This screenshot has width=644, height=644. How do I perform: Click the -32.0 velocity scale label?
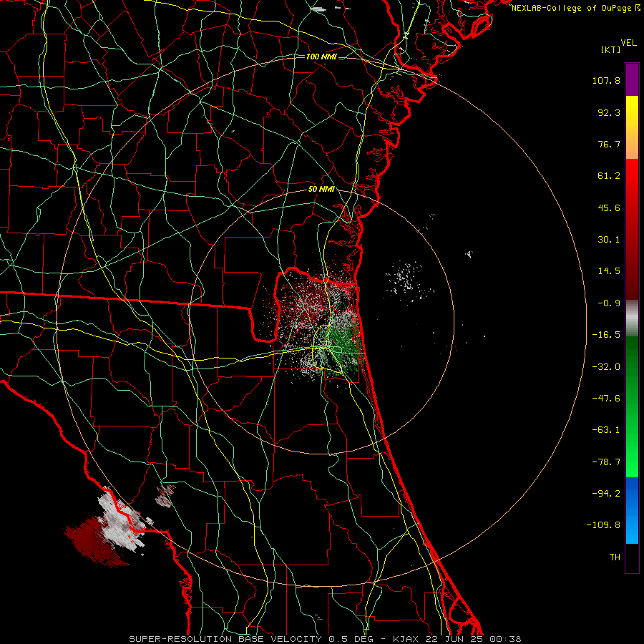(606, 367)
